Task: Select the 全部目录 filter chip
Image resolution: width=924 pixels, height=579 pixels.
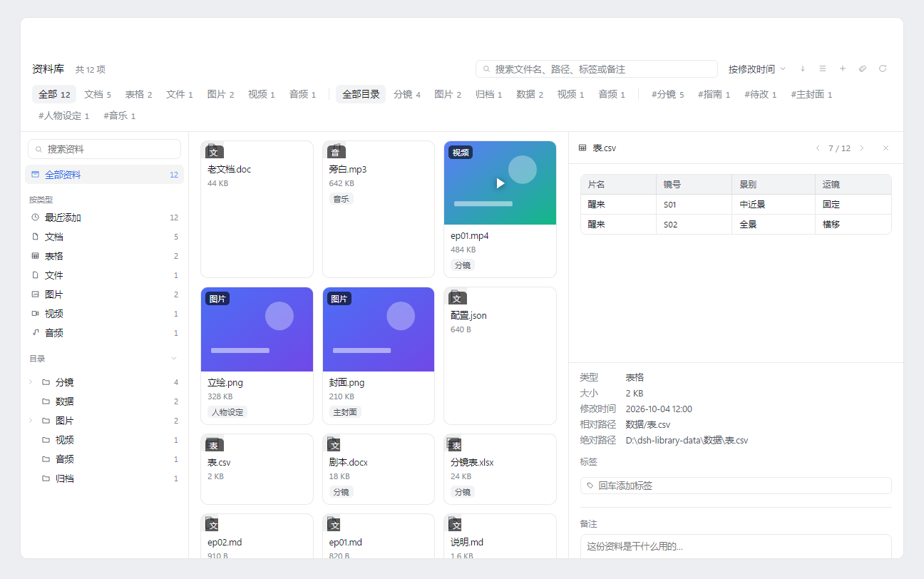Action: (361, 94)
